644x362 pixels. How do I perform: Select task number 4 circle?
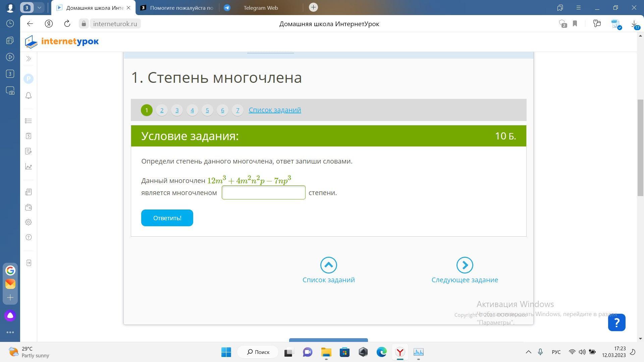192,110
